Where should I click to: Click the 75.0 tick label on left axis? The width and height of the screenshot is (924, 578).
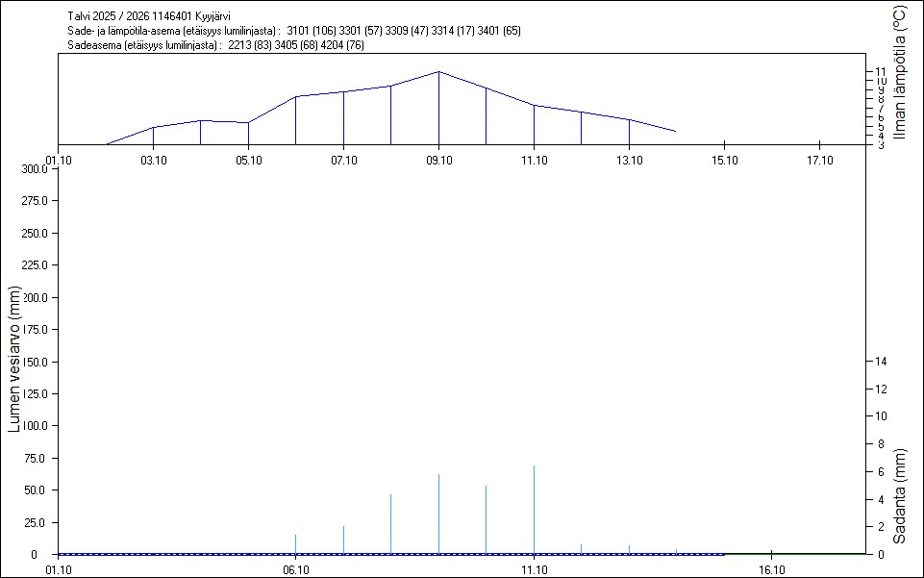click(x=38, y=458)
